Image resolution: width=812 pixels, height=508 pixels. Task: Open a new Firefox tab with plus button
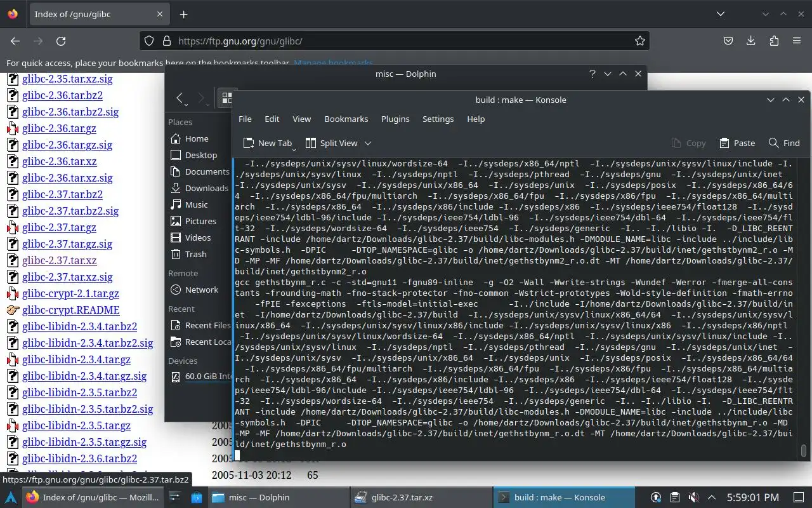pyautogui.click(x=183, y=14)
